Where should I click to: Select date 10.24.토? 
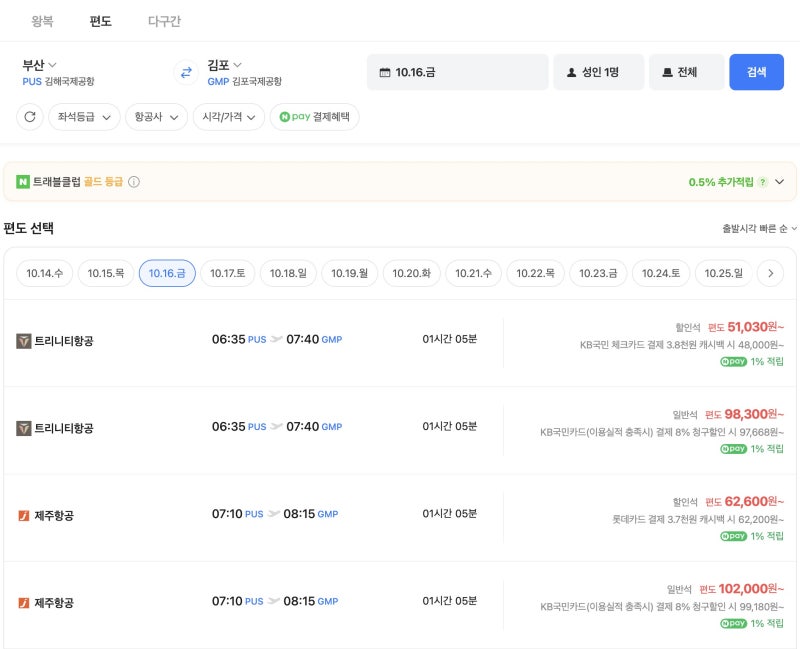661,273
